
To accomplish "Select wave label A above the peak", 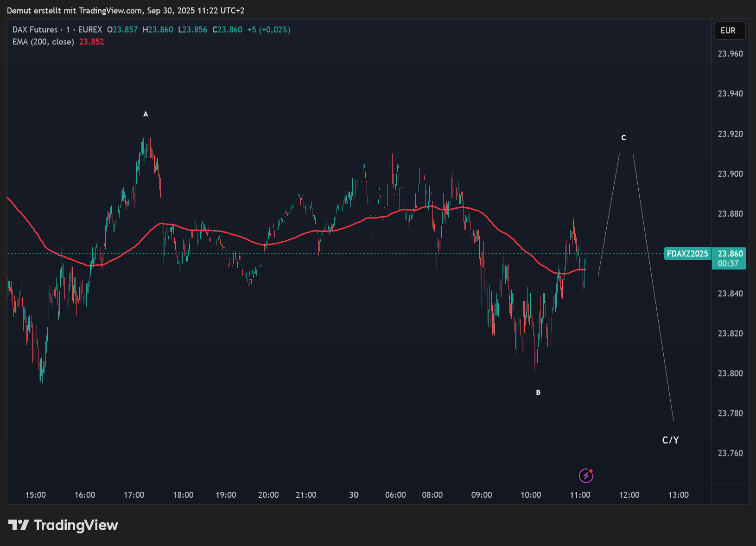I will [x=146, y=114].
